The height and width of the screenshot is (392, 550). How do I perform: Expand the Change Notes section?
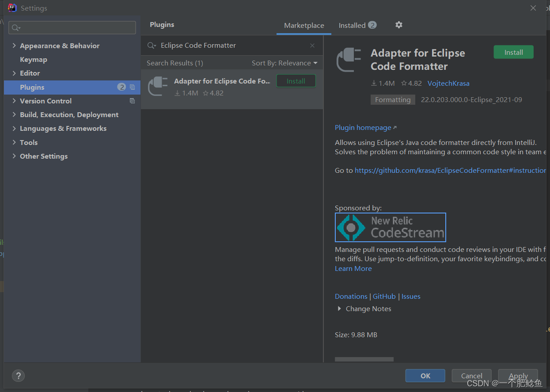pos(339,308)
